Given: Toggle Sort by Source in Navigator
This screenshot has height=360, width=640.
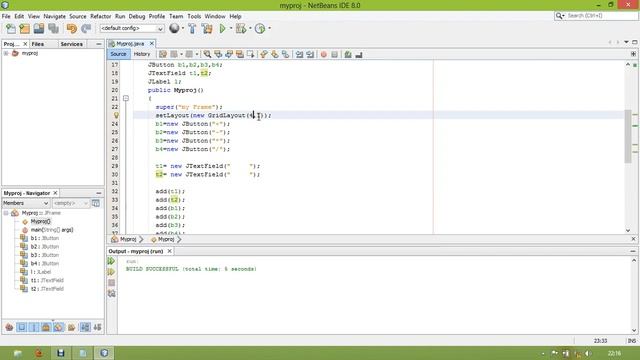Looking at the screenshot, I should pyautogui.click(x=97, y=327).
